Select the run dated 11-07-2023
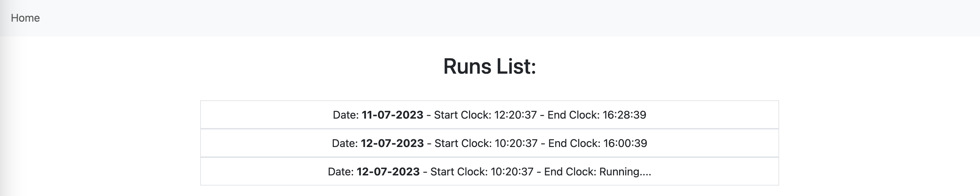 (x=490, y=115)
